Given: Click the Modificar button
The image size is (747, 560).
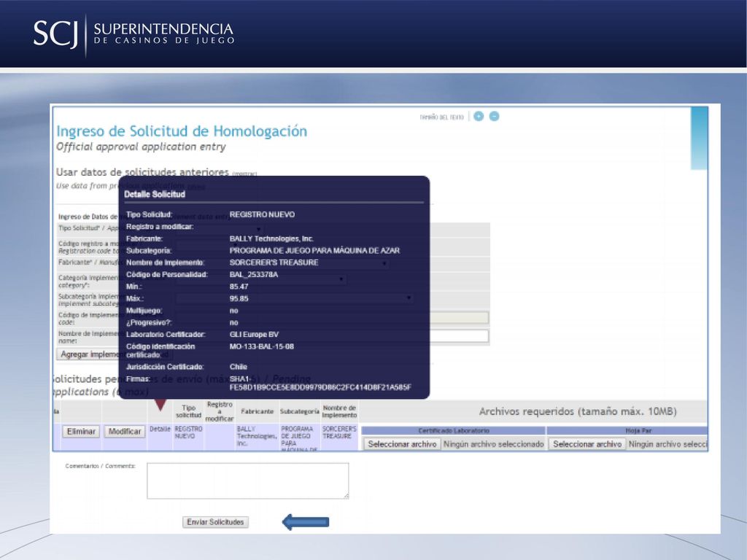Looking at the screenshot, I should 124,432.
